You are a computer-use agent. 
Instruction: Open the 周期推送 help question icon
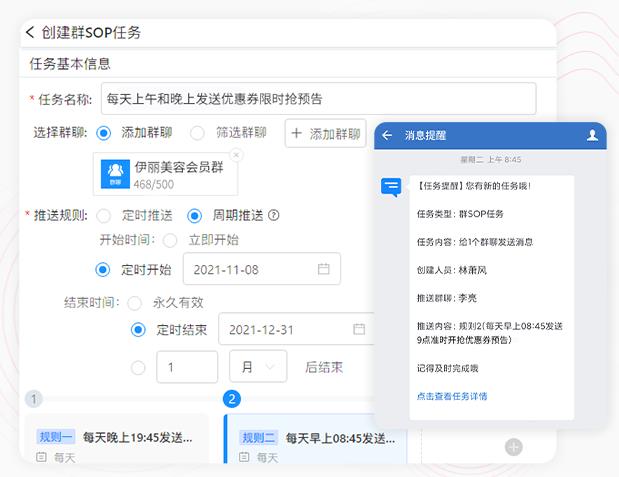[x=274, y=215]
